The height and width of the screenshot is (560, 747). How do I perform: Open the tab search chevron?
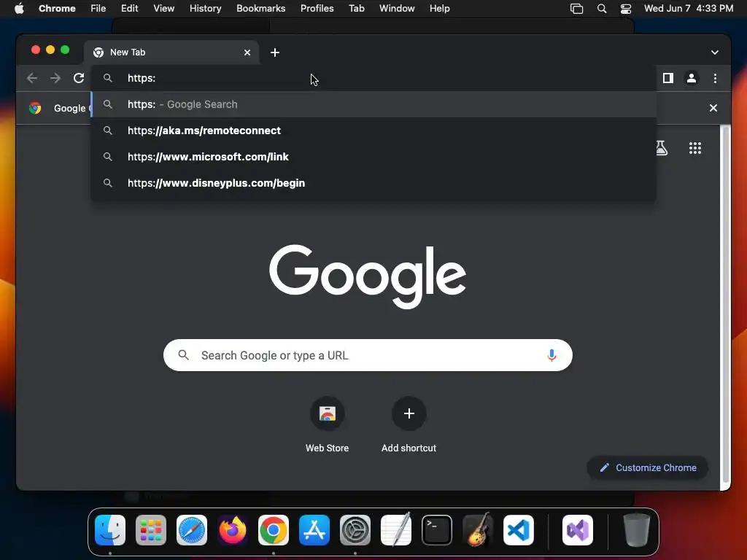click(715, 52)
